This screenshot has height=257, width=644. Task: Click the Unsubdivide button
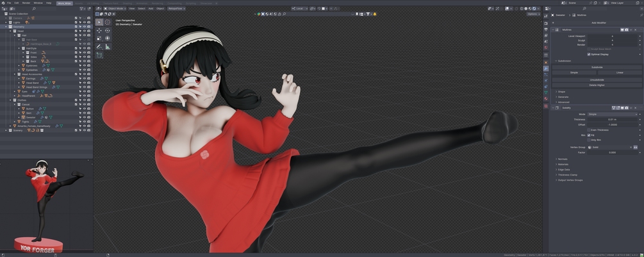tap(597, 79)
